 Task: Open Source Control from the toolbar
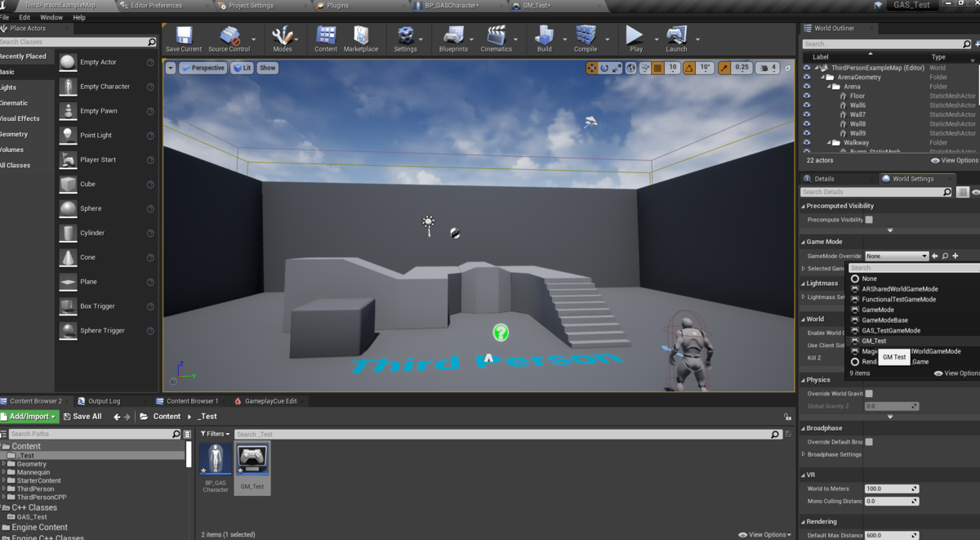tap(229, 38)
